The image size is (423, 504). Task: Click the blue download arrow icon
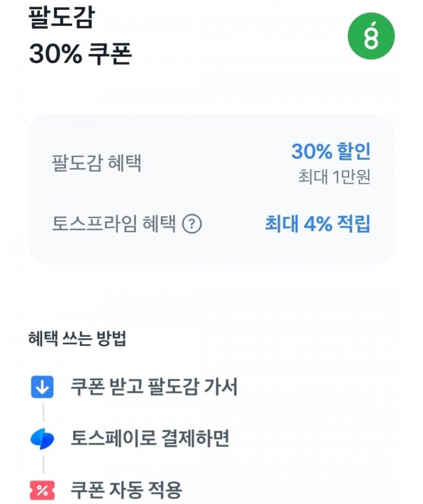(x=42, y=388)
